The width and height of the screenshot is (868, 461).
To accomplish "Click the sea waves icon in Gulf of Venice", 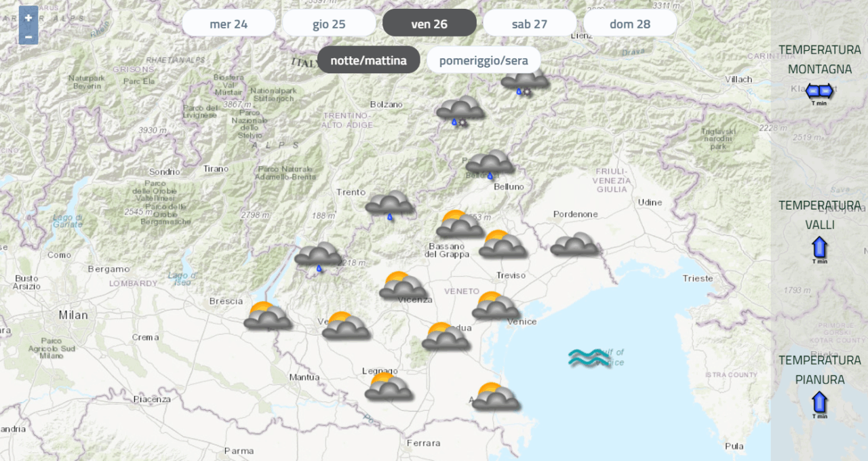I will 590,358.
